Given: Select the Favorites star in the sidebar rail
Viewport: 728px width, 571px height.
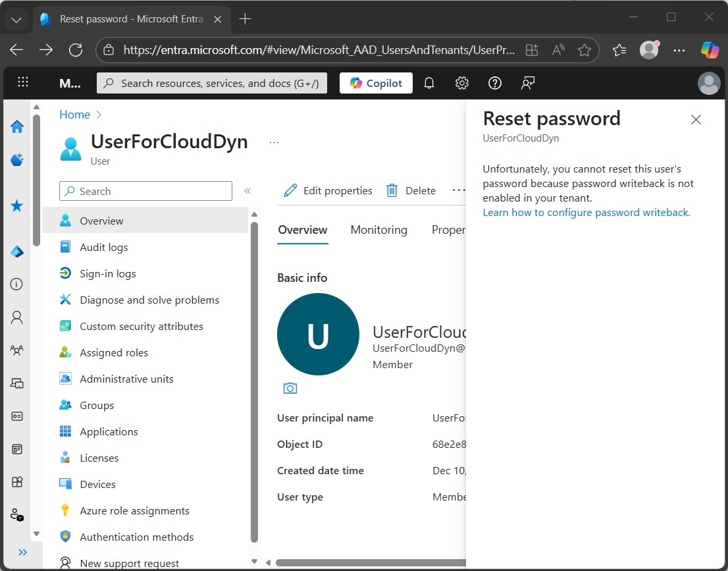Looking at the screenshot, I should 17,205.
